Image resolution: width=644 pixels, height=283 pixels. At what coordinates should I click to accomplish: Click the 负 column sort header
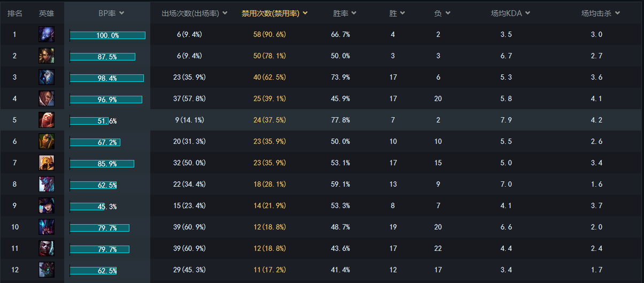(x=442, y=13)
